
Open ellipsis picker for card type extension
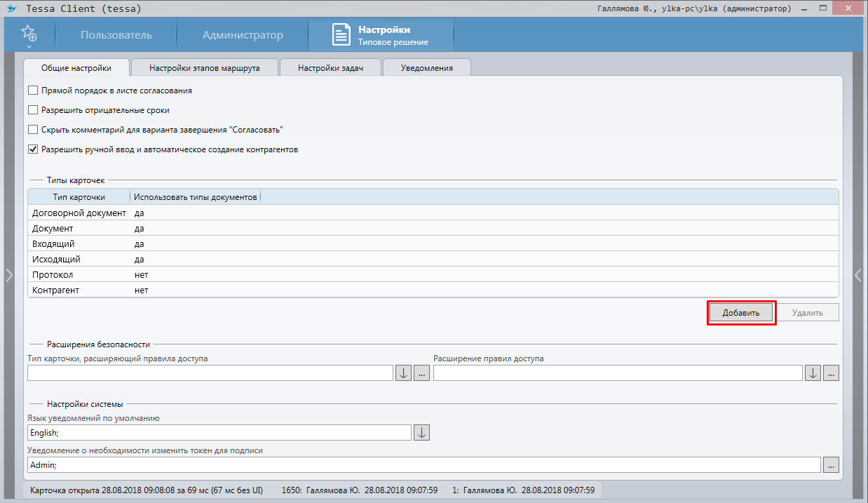click(421, 373)
